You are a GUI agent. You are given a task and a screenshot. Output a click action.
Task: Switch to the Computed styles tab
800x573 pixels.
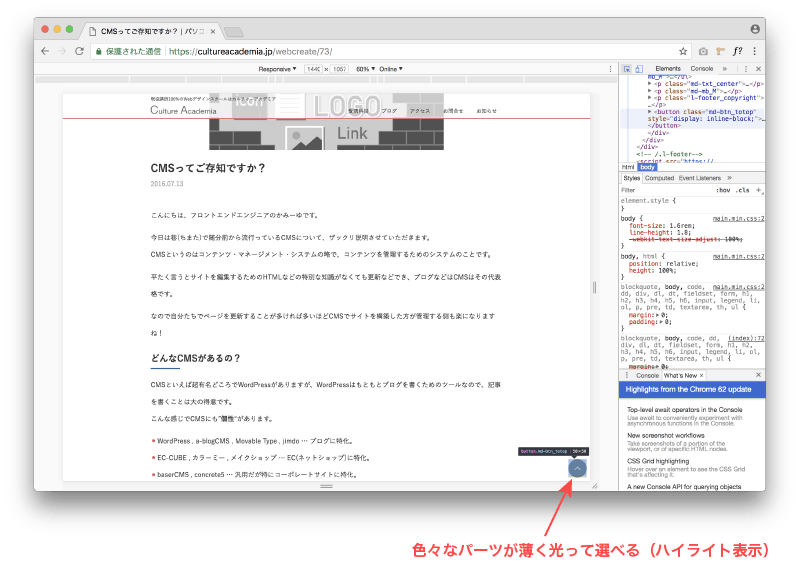pos(659,178)
